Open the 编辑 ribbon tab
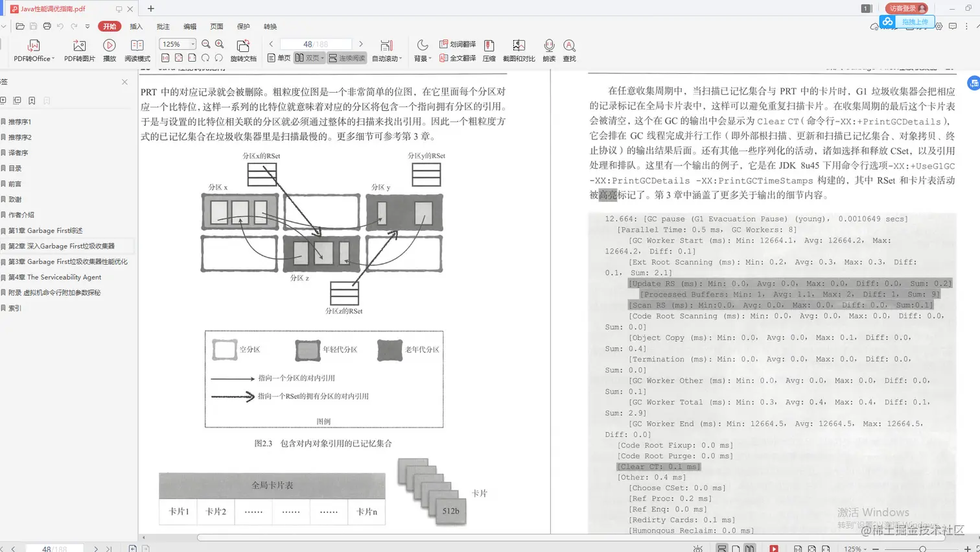The width and height of the screenshot is (980, 552). click(x=190, y=27)
